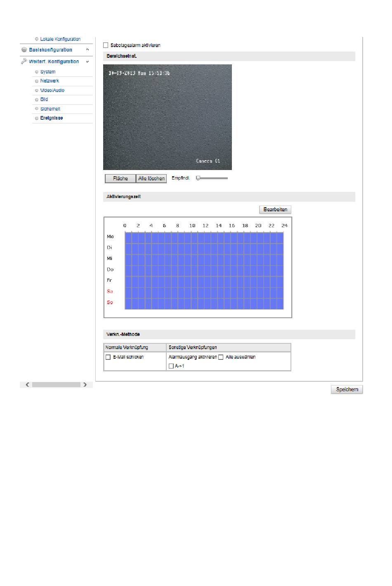392x586 pixels.
Task: Open the Netzwerk menu entry
Action: [x=50, y=81]
